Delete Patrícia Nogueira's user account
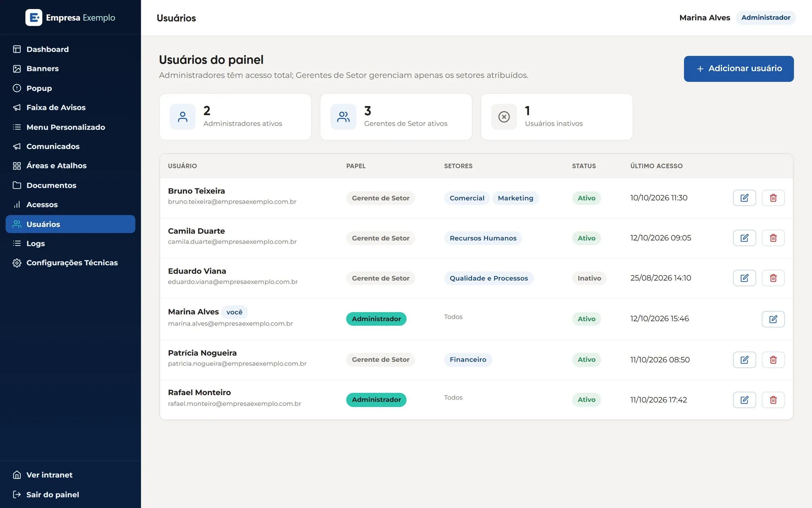Viewport: 812px width, 508px height. pos(773,360)
